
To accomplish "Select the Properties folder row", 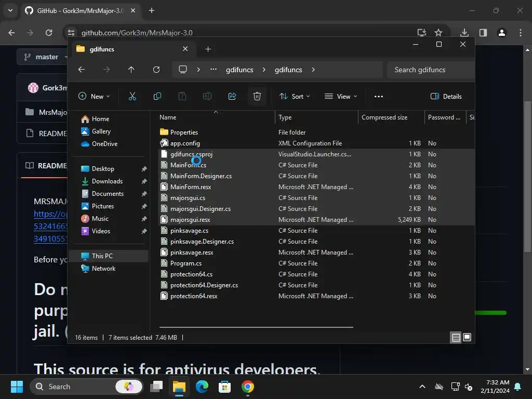I will (315, 132).
